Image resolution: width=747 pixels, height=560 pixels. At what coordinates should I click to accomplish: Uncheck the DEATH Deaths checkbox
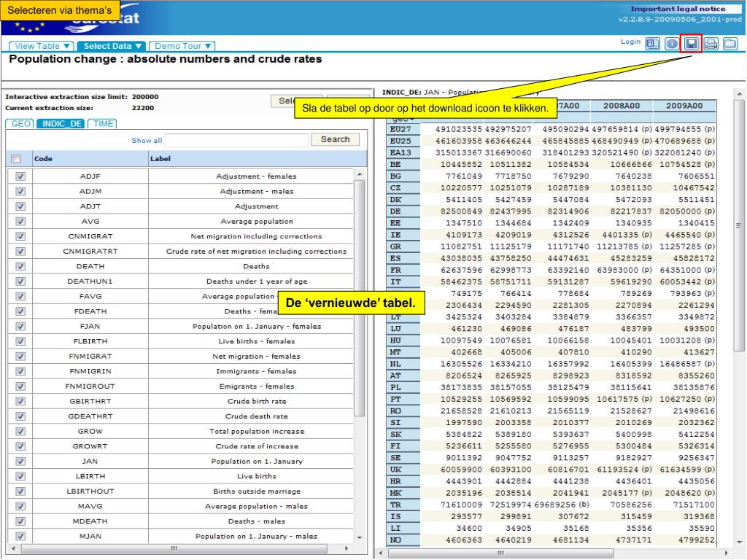pos(20,266)
